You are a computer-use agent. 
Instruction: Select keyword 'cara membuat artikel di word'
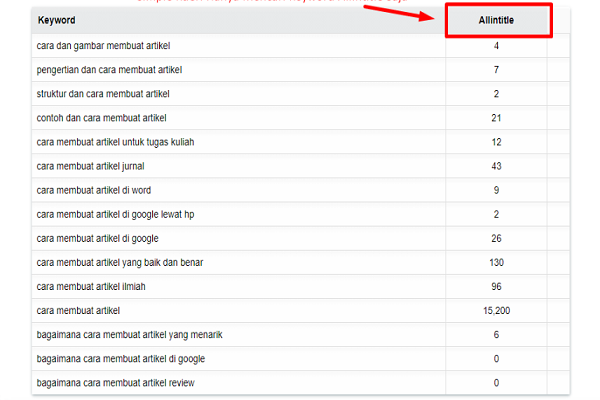(94, 190)
